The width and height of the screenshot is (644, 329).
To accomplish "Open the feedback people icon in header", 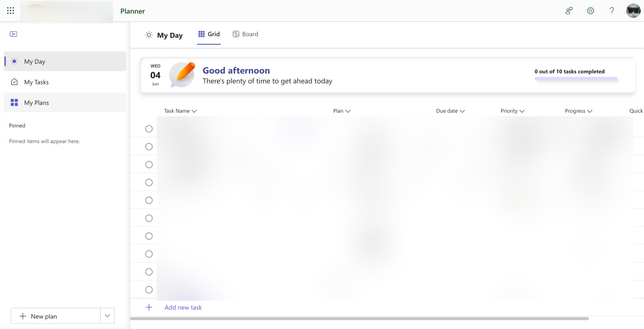I will (569, 11).
